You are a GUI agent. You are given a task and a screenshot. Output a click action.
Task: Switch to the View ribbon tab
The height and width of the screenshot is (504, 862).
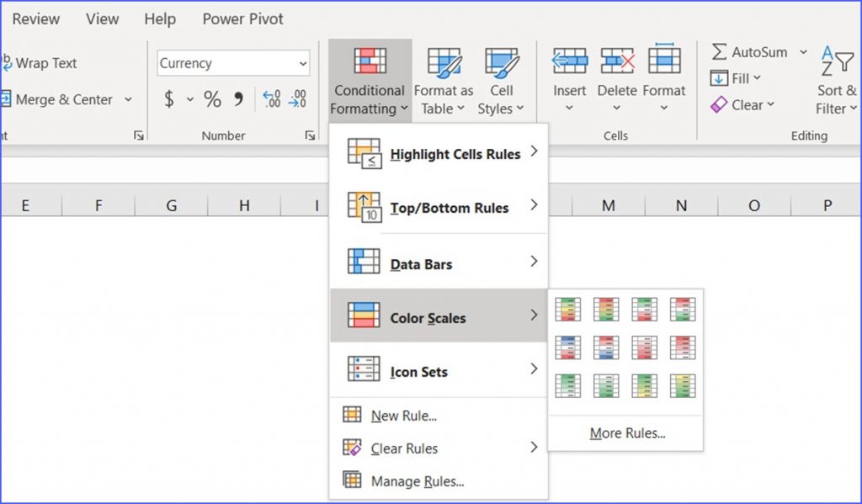(102, 19)
